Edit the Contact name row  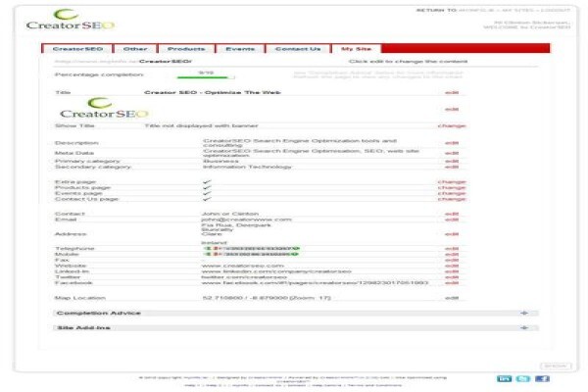click(452, 214)
